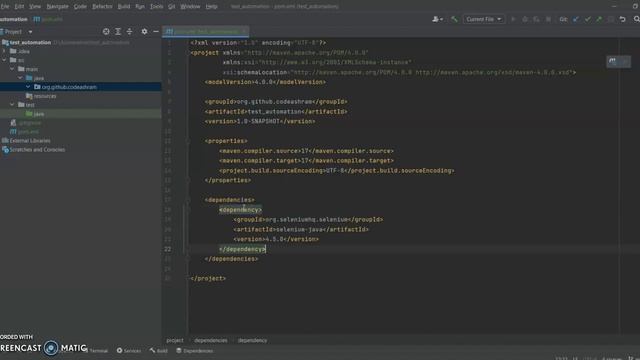
Task: Open the Services tool window
Action: (x=129, y=351)
